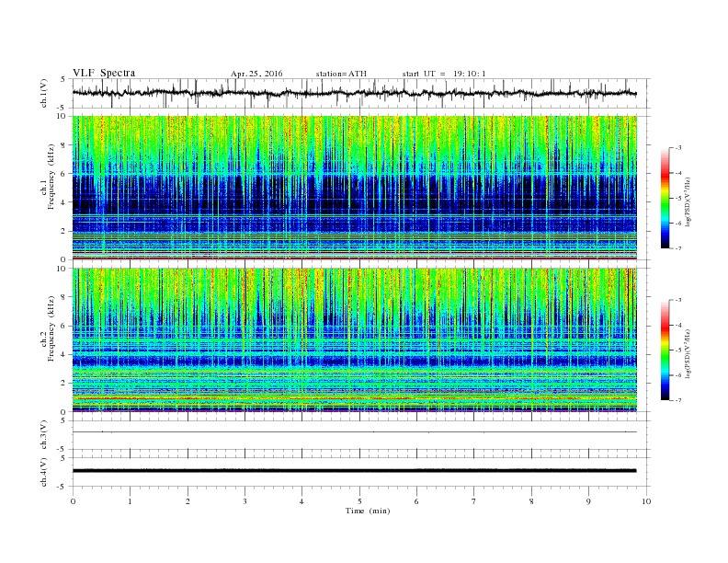Image resolution: width=728 pixels, height=563 pixels.
Task: Click the 'ch.1(V)' waveform axis label
Action: [43, 93]
